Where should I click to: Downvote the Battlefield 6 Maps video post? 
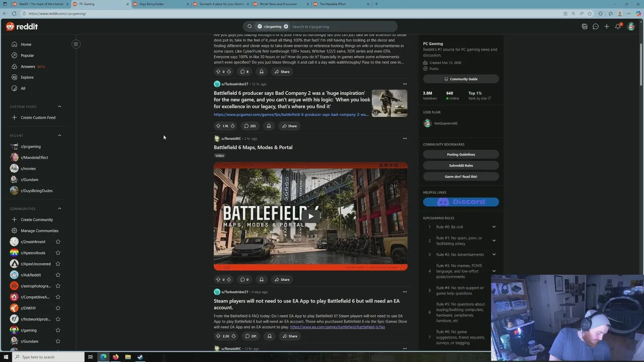[229, 280]
